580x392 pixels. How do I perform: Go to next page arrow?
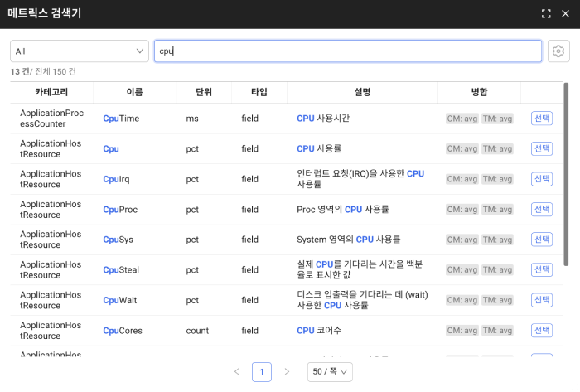coord(287,372)
